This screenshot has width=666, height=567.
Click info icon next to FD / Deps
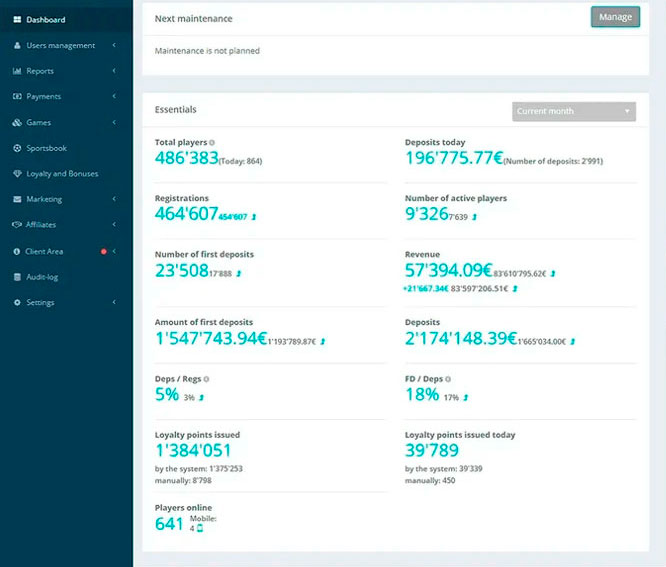(x=448, y=379)
